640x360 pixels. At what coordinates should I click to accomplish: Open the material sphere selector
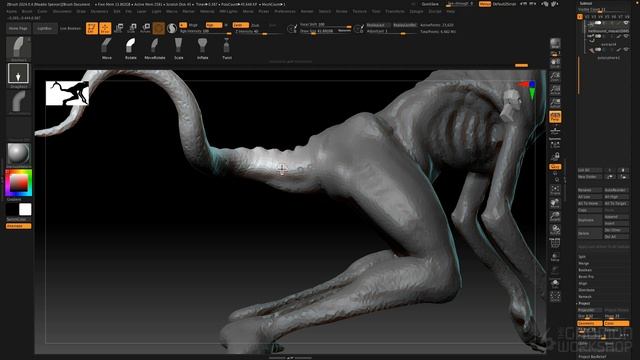point(18,155)
